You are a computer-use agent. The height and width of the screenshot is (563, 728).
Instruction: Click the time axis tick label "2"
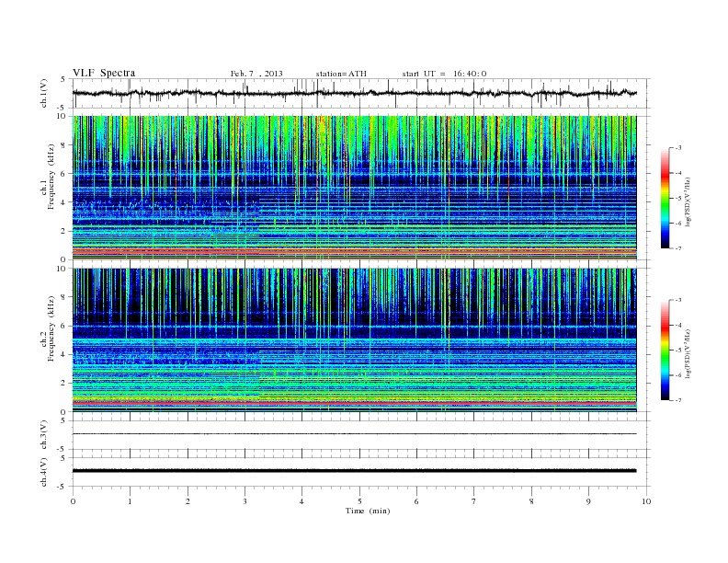pos(188,501)
